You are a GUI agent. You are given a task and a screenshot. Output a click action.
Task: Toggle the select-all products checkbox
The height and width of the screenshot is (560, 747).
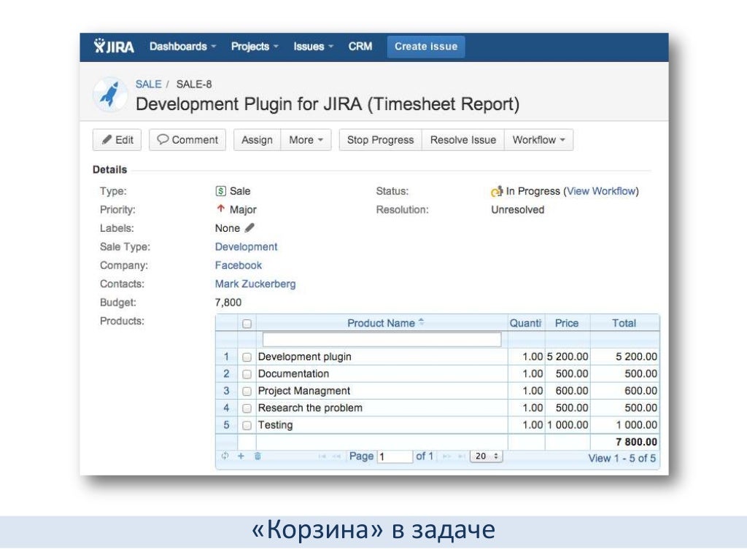click(x=247, y=324)
